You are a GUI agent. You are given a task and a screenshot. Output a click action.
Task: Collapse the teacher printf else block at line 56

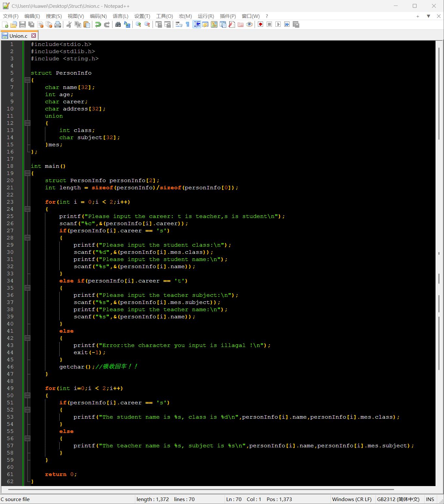(x=27, y=439)
